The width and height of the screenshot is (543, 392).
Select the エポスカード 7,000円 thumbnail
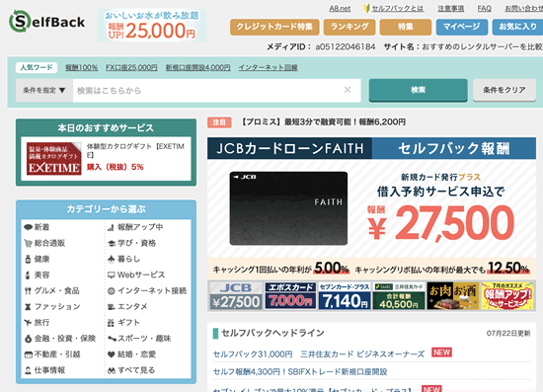290,296
